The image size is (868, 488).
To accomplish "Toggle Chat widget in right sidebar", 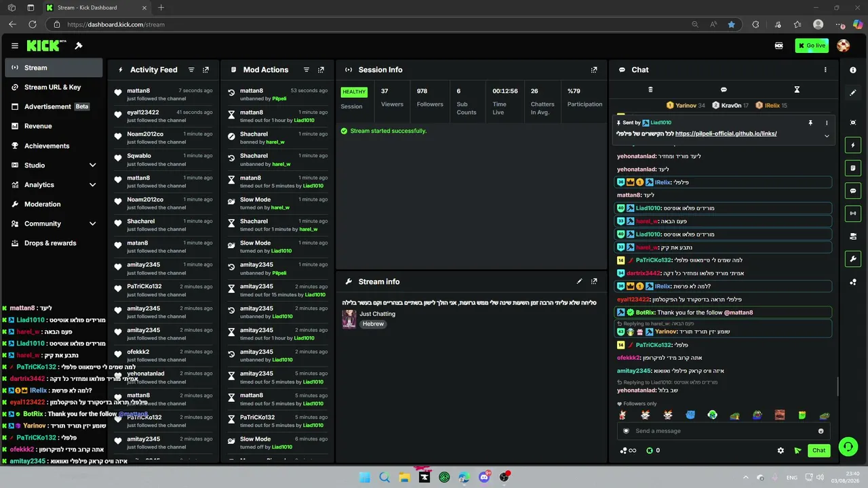I will 853,191.
